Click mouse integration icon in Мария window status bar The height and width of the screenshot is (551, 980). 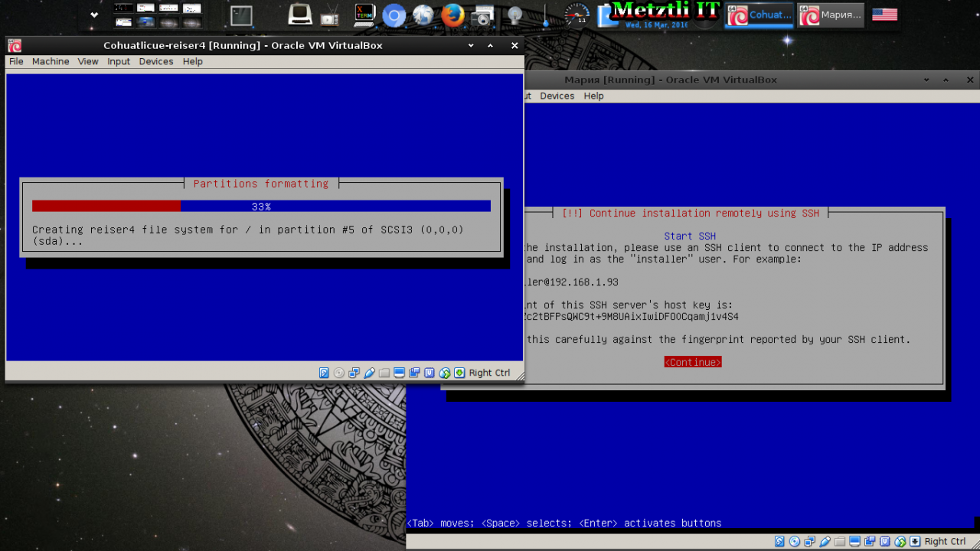(900, 541)
